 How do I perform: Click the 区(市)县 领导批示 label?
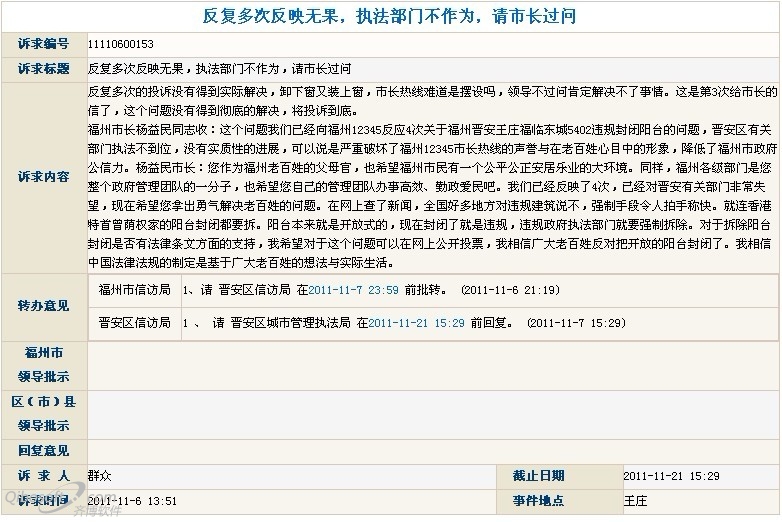pyautogui.click(x=43, y=414)
